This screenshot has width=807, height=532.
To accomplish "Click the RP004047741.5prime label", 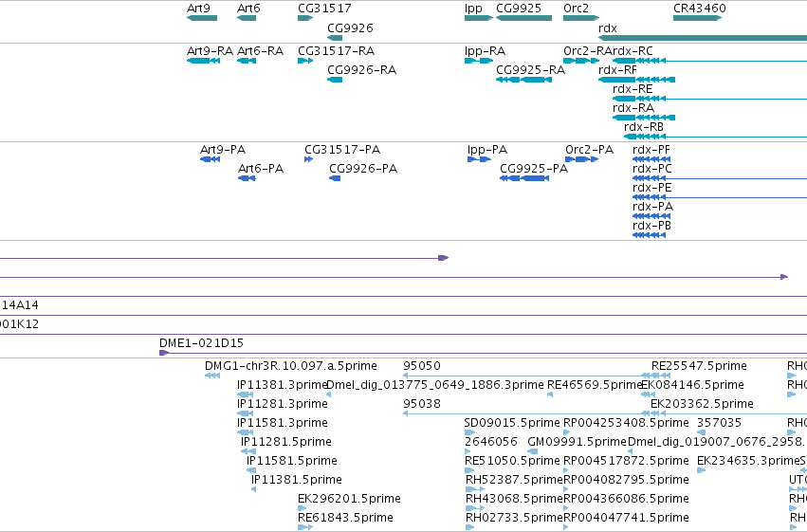I will [627, 518].
